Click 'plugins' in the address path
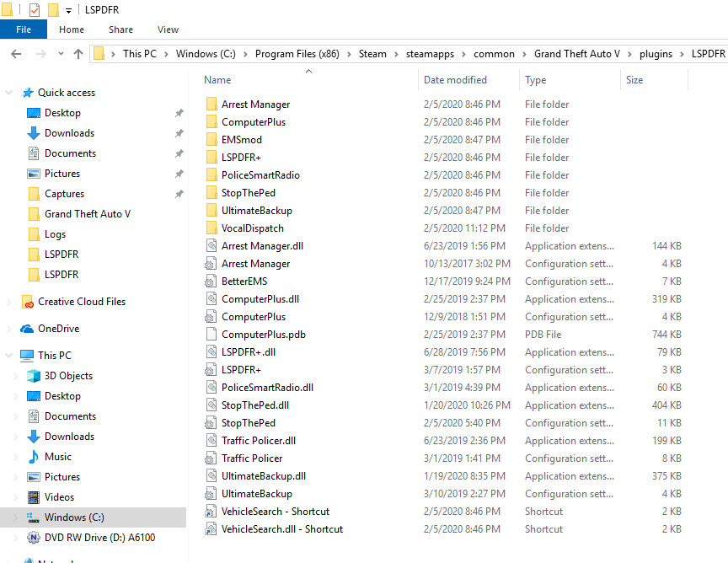Image resolution: width=728 pixels, height=563 pixels. (x=656, y=54)
